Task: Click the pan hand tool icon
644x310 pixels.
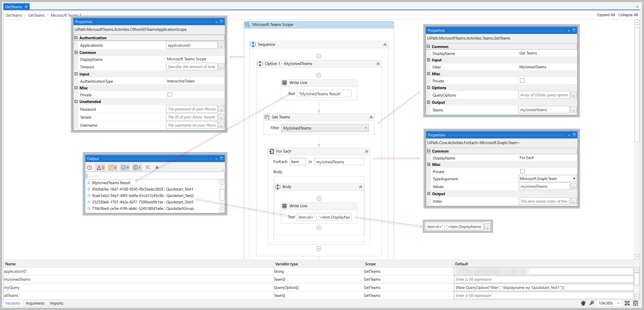Action: (583, 303)
